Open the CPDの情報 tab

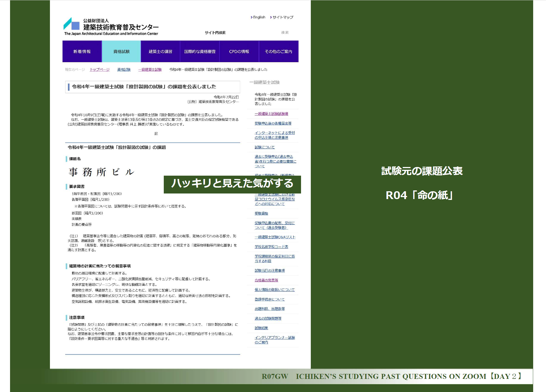(x=239, y=52)
